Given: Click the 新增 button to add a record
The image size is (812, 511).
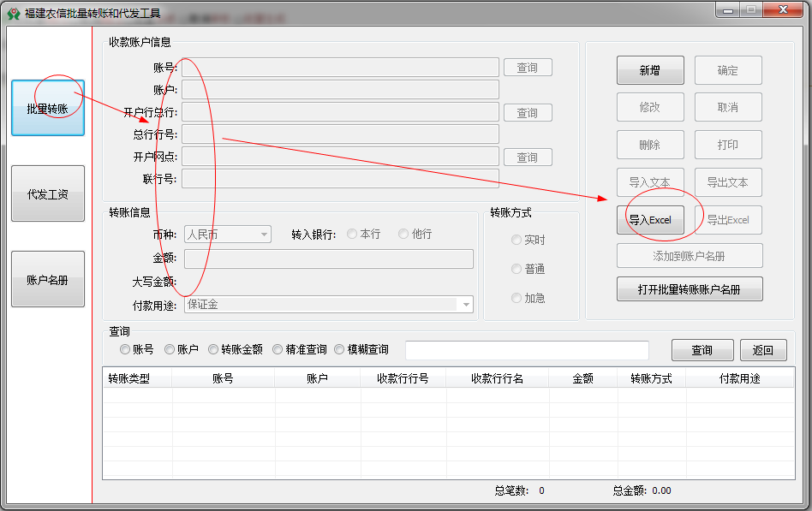Looking at the screenshot, I should [650, 69].
